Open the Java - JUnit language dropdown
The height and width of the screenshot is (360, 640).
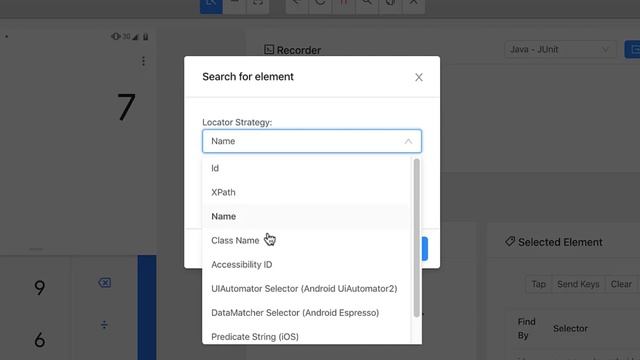(560, 49)
